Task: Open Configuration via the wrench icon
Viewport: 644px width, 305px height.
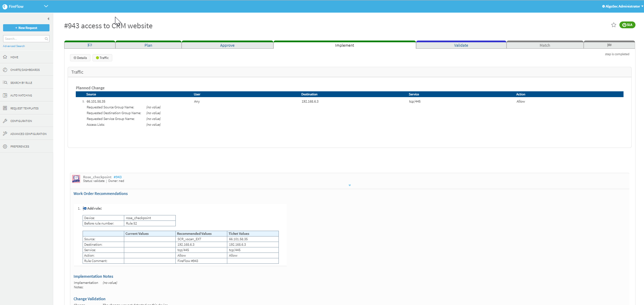Action: tap(5, 121)
